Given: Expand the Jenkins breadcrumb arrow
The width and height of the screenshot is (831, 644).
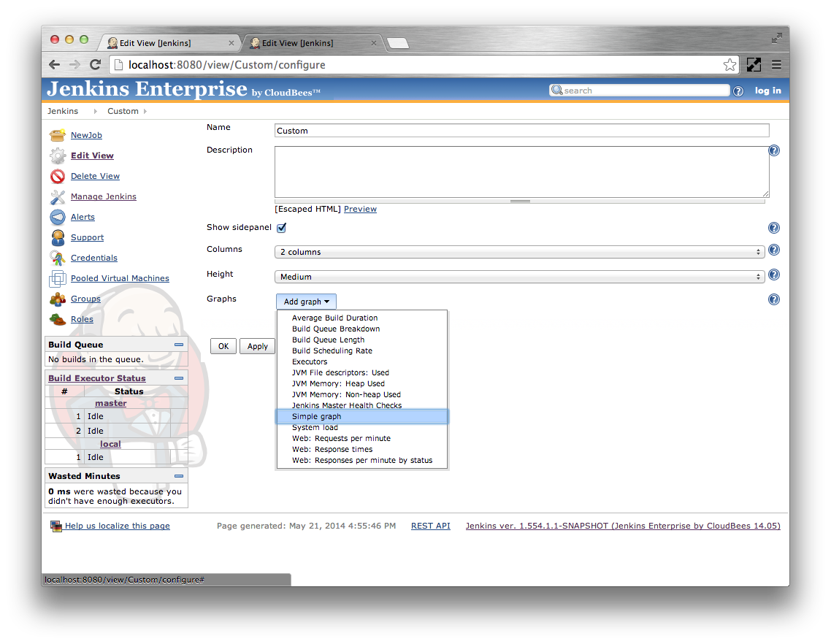Looking at the screenshot, I should (x=96, y=111).
